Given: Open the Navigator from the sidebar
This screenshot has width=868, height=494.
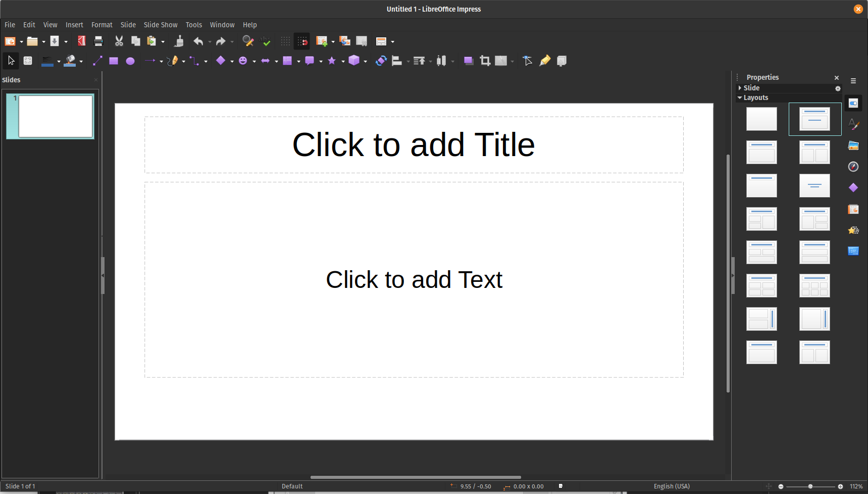Looking at the screenshot, I should [x=853, y=167].
